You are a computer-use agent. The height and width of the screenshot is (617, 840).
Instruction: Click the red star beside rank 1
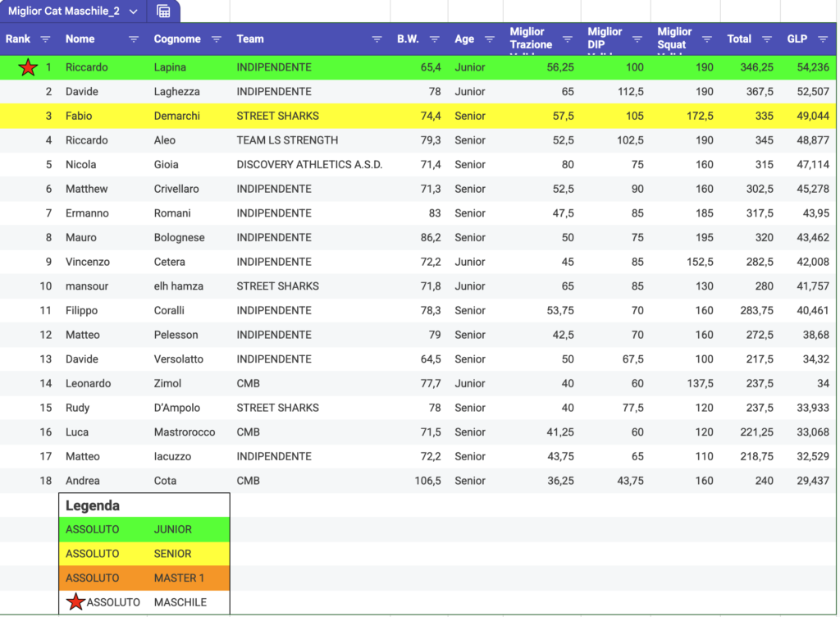coord(28,68)
